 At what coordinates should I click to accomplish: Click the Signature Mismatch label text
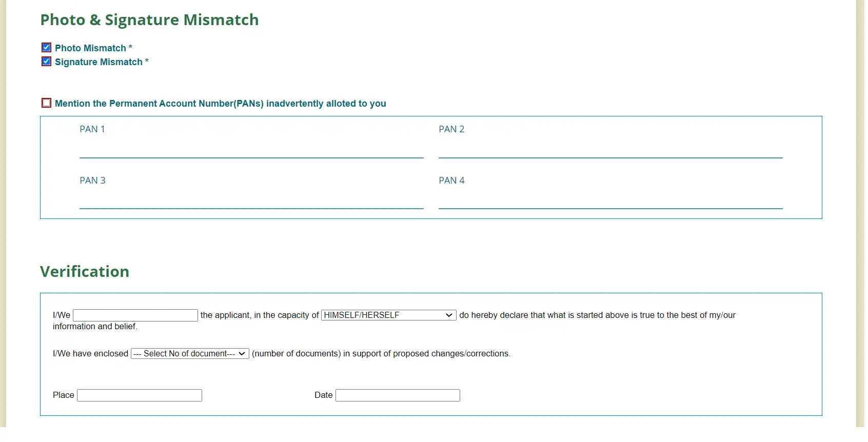[98, 62]
